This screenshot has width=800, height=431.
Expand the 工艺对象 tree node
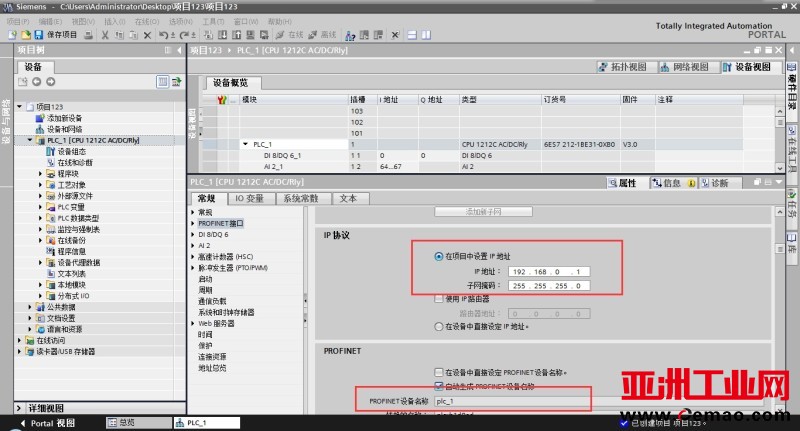point(40,185)
